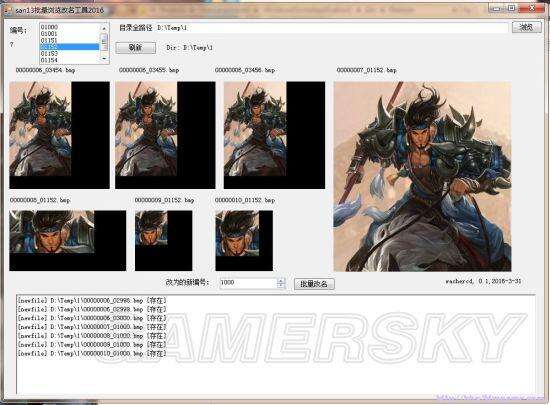Select 01154 in the number list
This screenshot has width=550, height=405.
coord(69,60)
